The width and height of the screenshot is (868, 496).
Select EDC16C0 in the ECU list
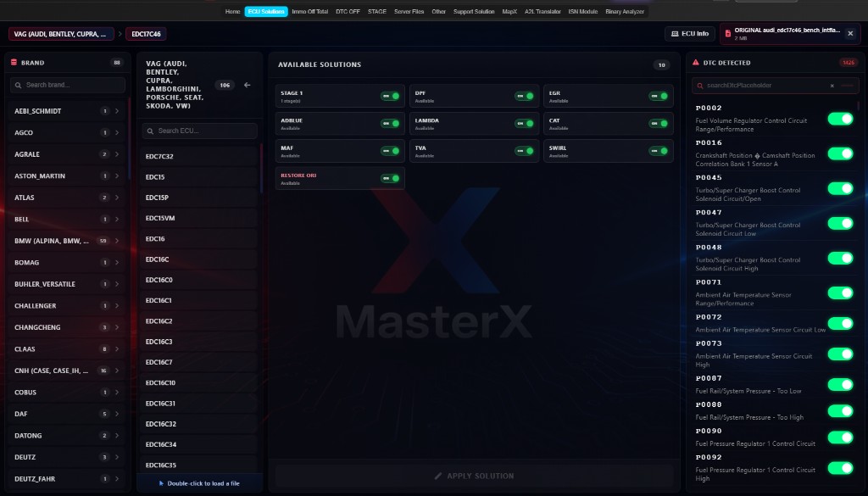point(199,280)
